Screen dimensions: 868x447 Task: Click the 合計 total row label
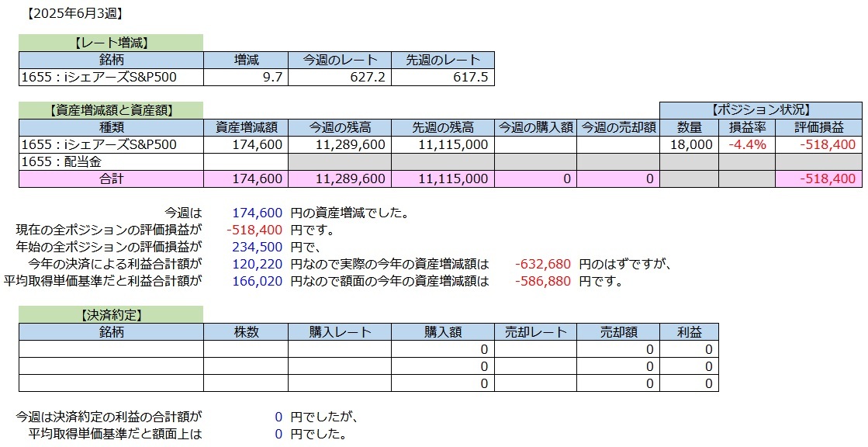coord(111,179)
